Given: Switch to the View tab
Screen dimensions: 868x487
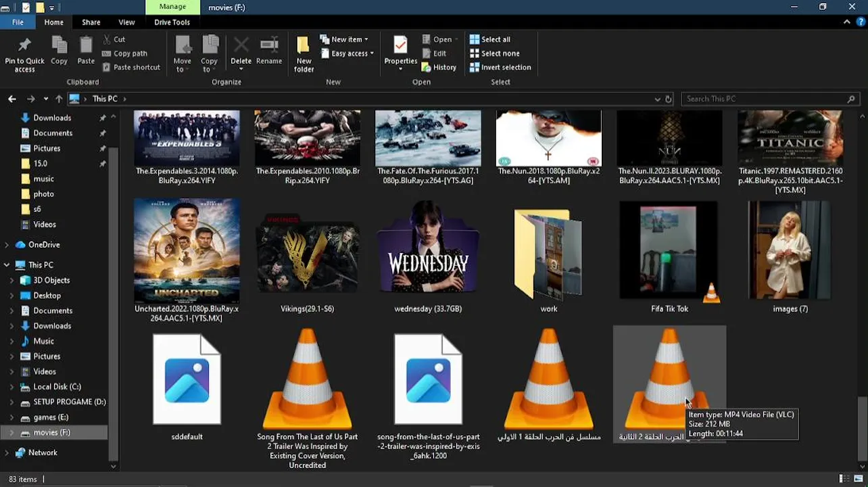Looking at the screenshot, I should pos(126,22).
